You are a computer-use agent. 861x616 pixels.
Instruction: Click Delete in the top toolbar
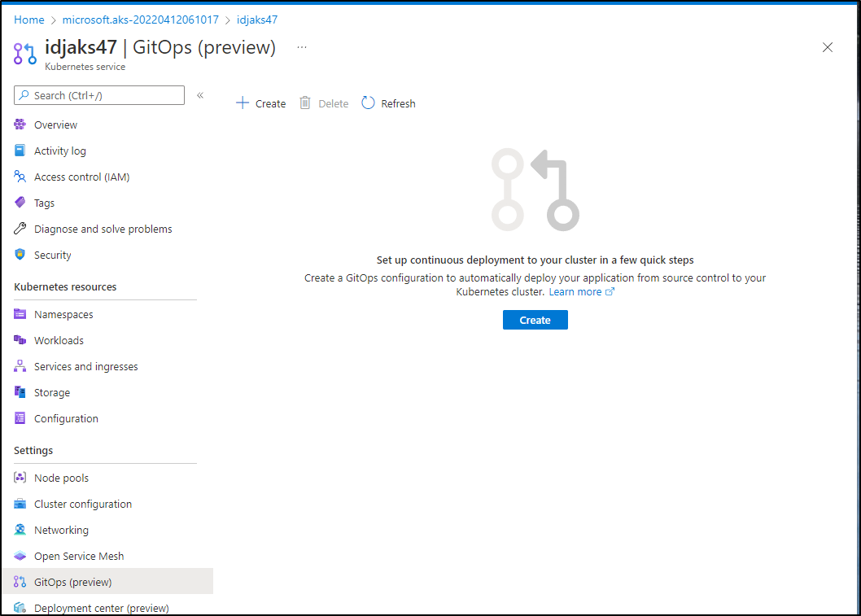click(x=324, y=103)
